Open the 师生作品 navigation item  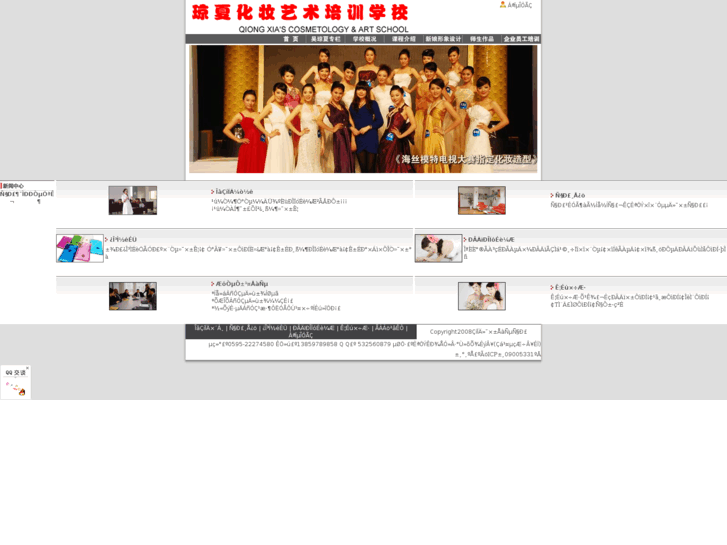(x=482, y=39)
